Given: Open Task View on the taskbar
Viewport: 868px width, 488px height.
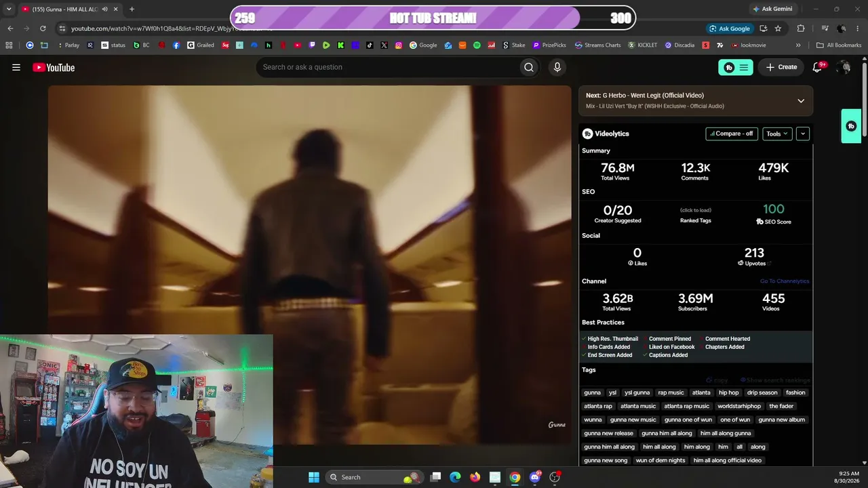Looking at the screenshot, I should 435,477.
